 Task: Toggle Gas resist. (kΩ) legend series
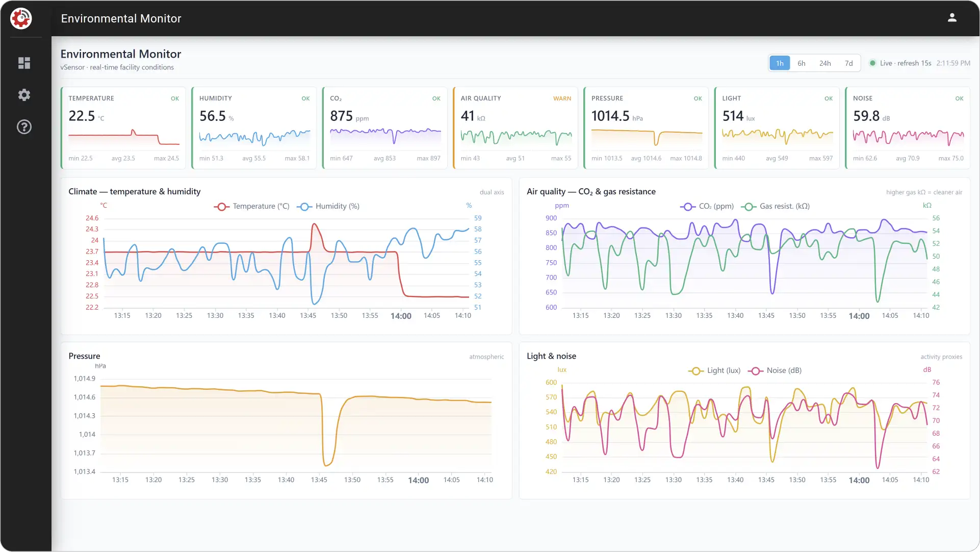coord(775,206)
